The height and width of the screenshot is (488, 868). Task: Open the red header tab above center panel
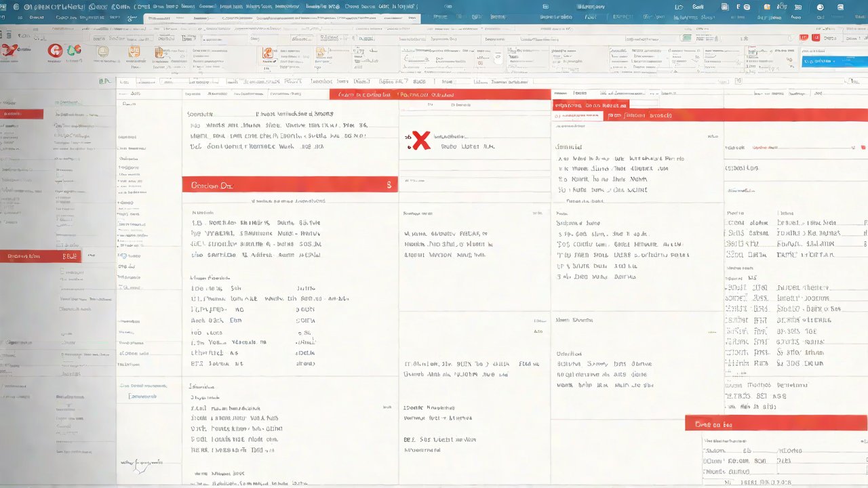coord(439,95)
